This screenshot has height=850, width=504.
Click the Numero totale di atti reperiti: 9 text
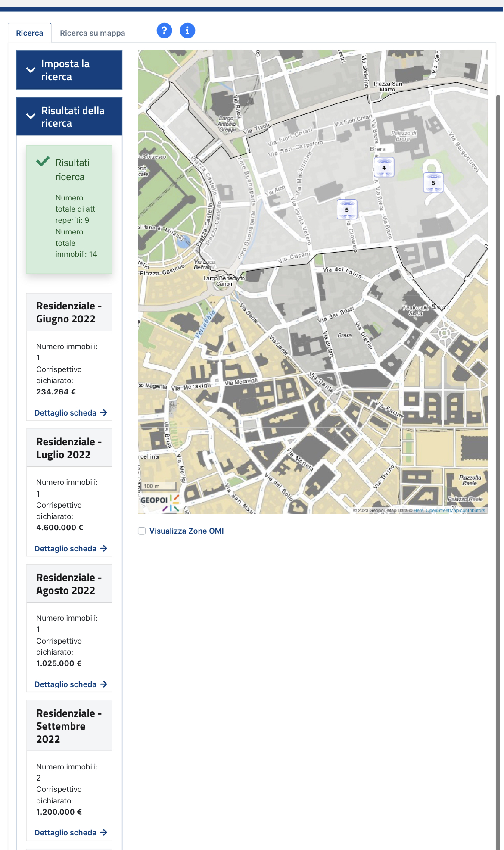[x=76, y=209]
